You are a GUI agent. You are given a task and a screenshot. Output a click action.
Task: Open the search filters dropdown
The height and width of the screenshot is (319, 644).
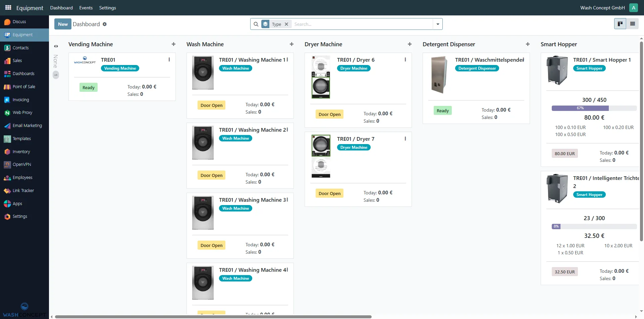coord(438,24)
